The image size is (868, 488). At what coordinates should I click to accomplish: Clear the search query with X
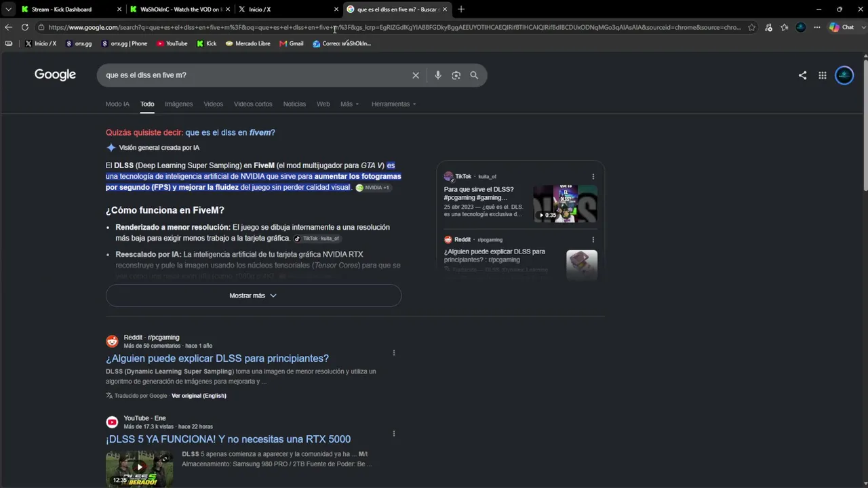[416, 75]
